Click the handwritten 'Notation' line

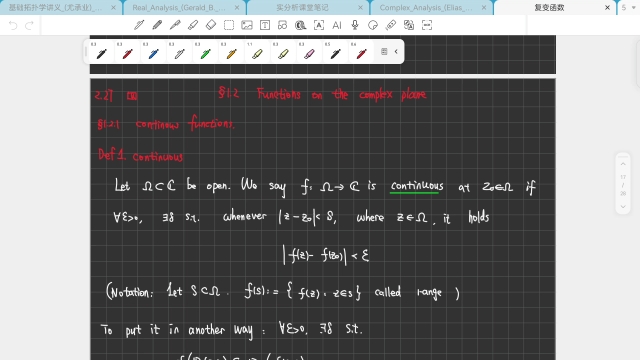point(282,292)
